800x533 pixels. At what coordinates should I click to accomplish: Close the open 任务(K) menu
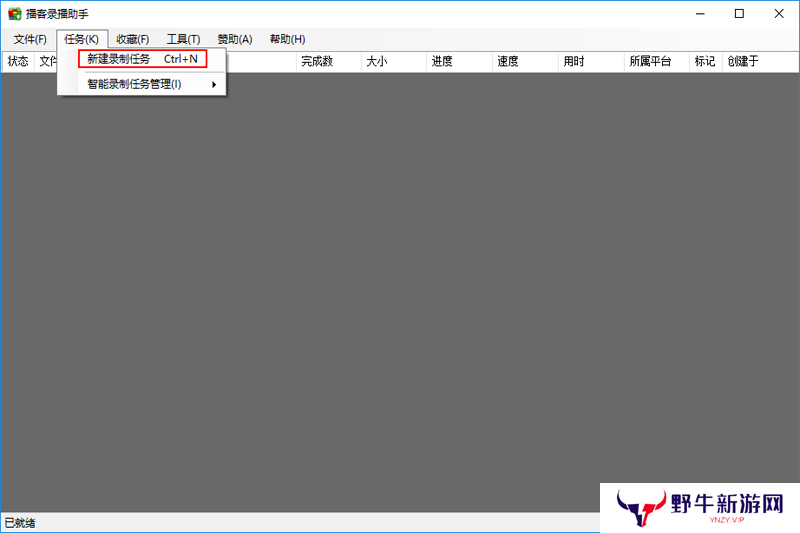82,39
